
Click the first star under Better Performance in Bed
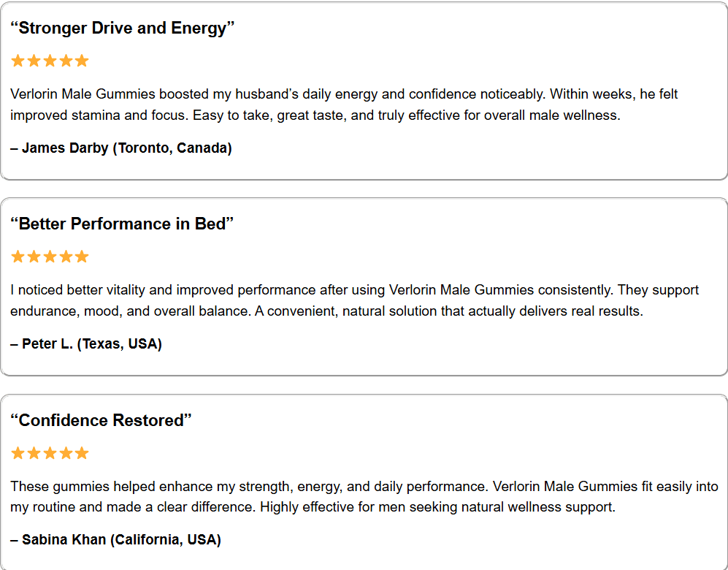[18, 256]
